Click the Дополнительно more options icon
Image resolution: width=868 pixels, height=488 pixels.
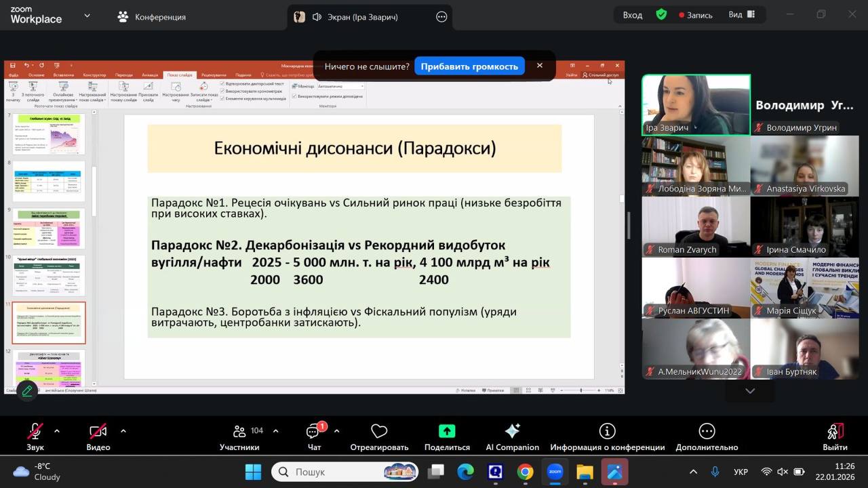[x=707, y=432]
